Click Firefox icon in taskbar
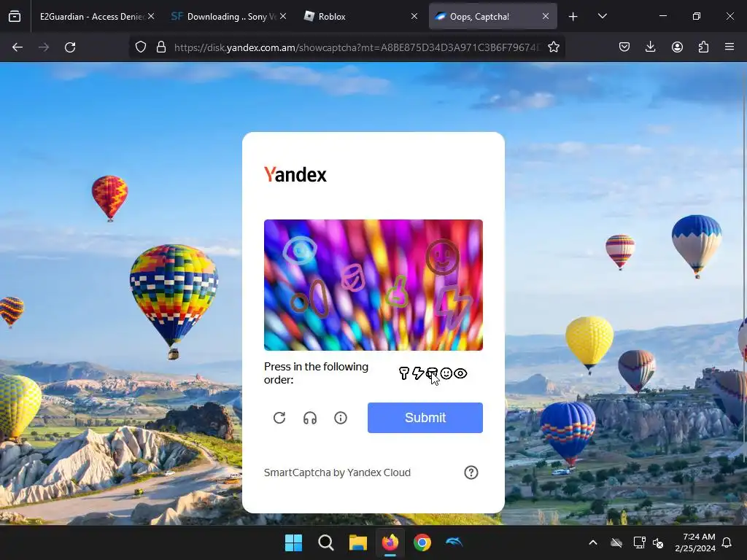 point(390,542)
